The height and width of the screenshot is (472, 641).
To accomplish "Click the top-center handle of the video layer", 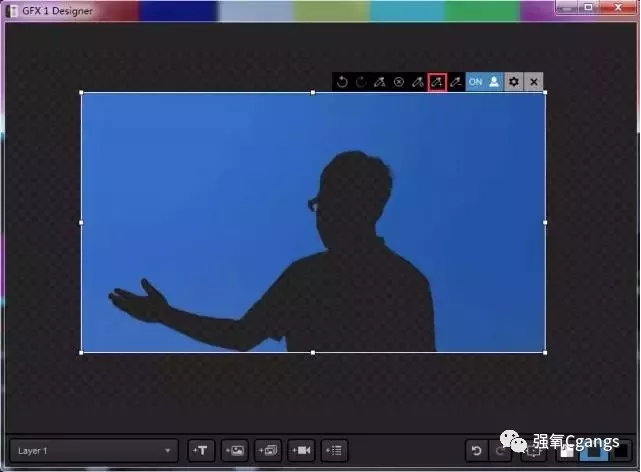I will click(313, 93).
